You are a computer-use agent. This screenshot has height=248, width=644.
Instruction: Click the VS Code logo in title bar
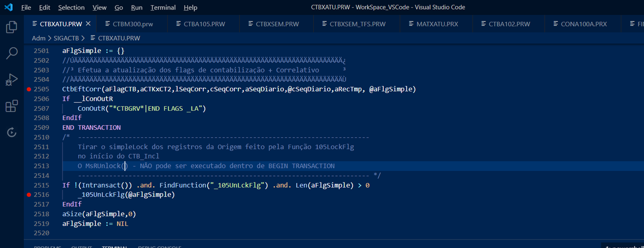tap(9, 8)
